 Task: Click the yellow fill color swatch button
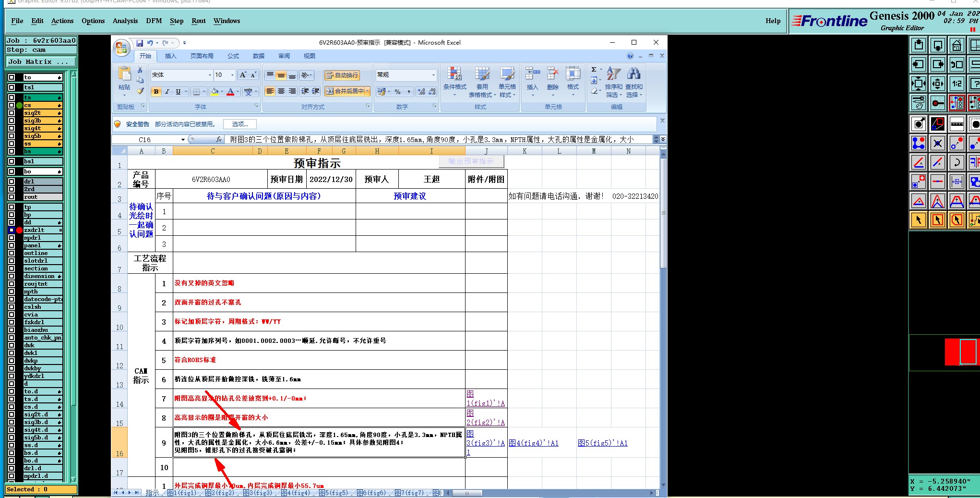point(215,91)
